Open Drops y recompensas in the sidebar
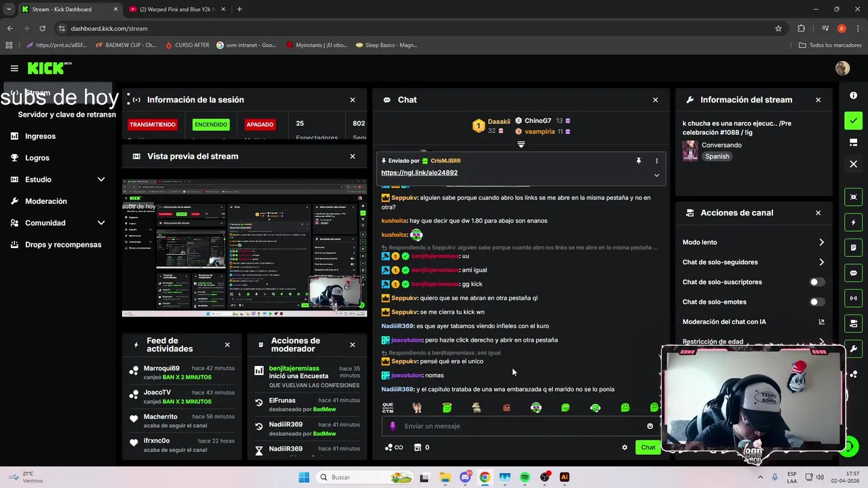The height and width of the screenshot is (488, 868). [62, 245]
